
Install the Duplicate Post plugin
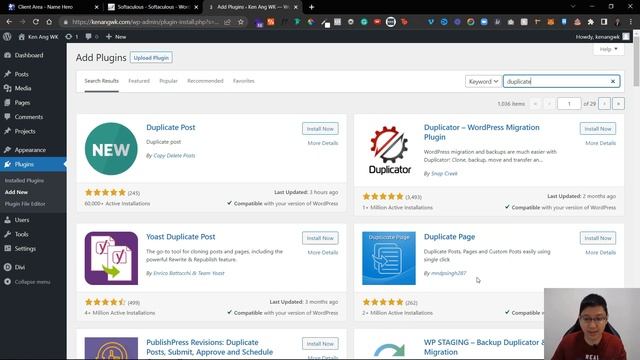pyautogui.click(x=320, y=129)
